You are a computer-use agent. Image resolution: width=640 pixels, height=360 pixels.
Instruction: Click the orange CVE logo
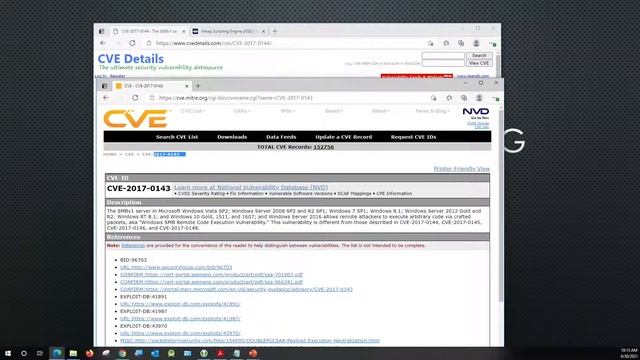(136, 119)
